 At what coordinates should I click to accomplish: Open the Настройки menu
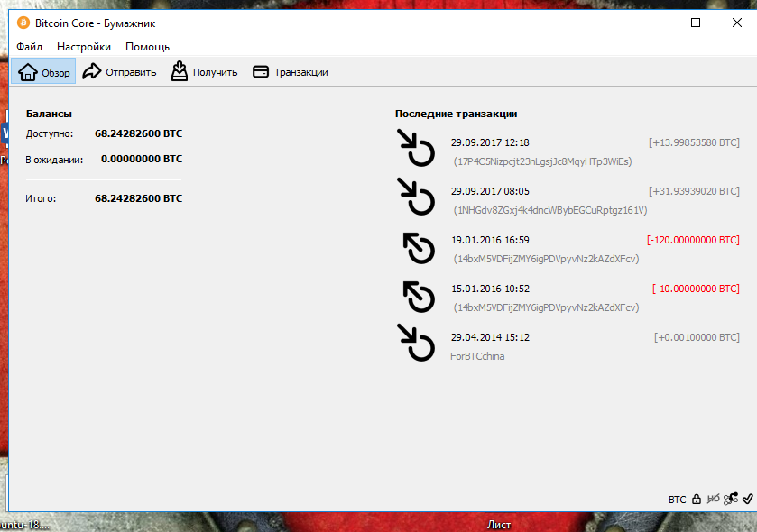(84, 47)
